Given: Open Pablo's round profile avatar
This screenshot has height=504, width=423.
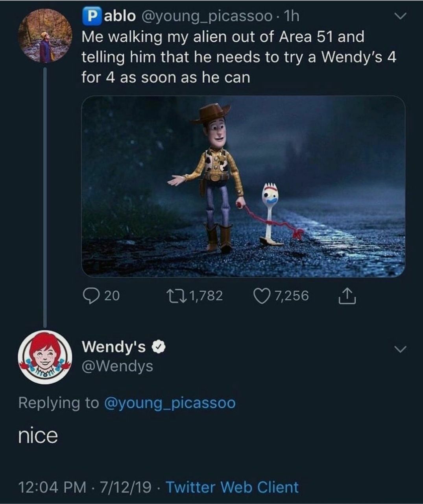Looking at the screenshot, I should coord(46,37).
